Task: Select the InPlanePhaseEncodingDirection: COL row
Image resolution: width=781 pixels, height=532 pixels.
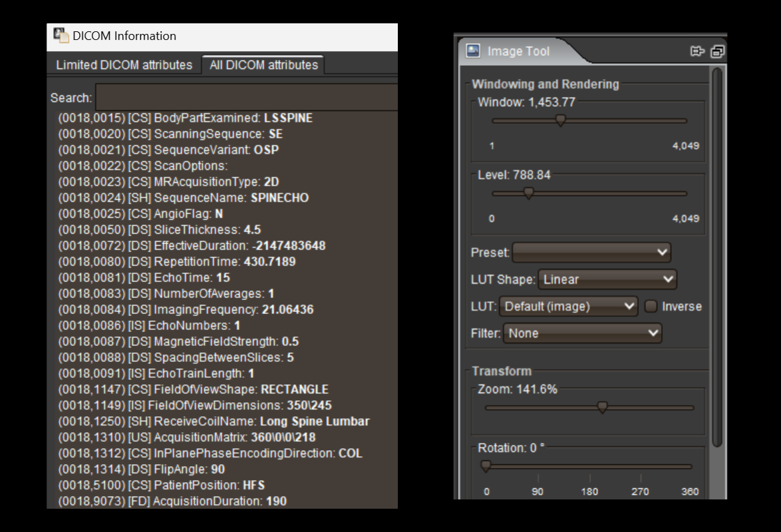Action: click(x=210, y=453)
